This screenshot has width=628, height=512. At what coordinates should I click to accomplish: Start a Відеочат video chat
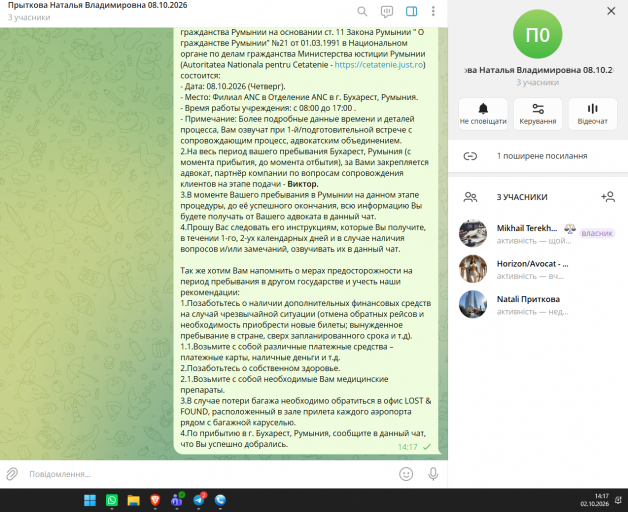592,114
